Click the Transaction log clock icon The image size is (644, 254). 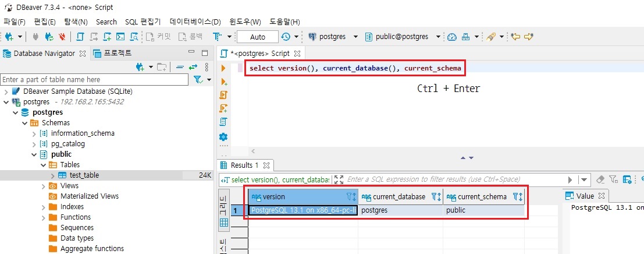[x=286, y=37]
